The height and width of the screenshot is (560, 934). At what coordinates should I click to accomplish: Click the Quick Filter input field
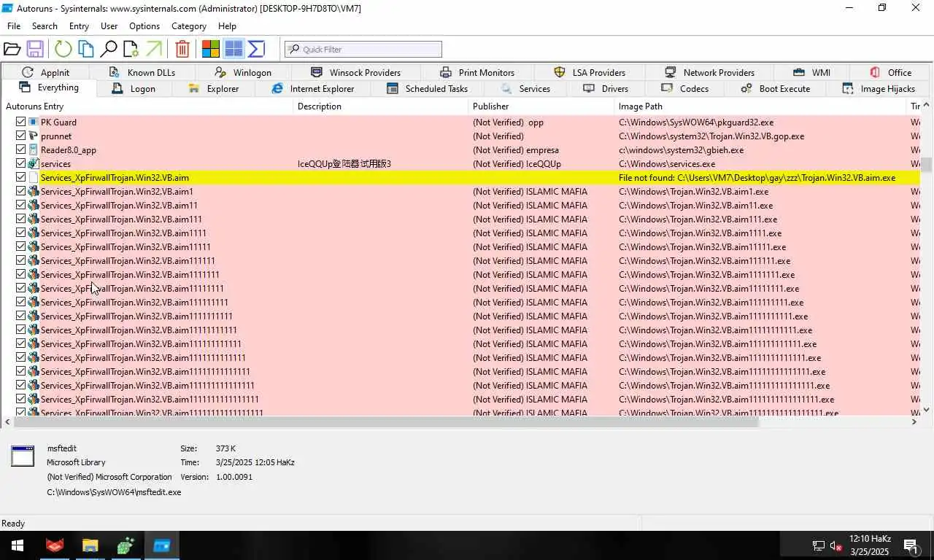coord(363,49)
